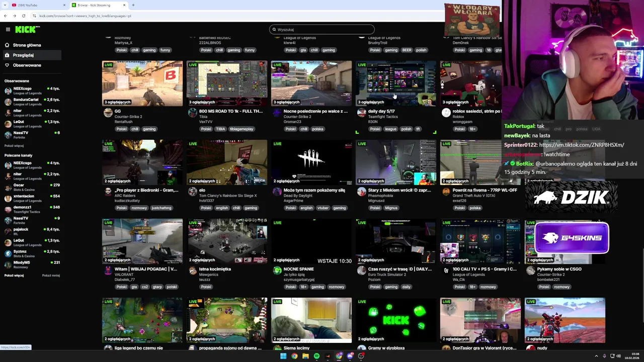
Task: Open VexTVV channel avatar
Action: click(x=192, y=113)
